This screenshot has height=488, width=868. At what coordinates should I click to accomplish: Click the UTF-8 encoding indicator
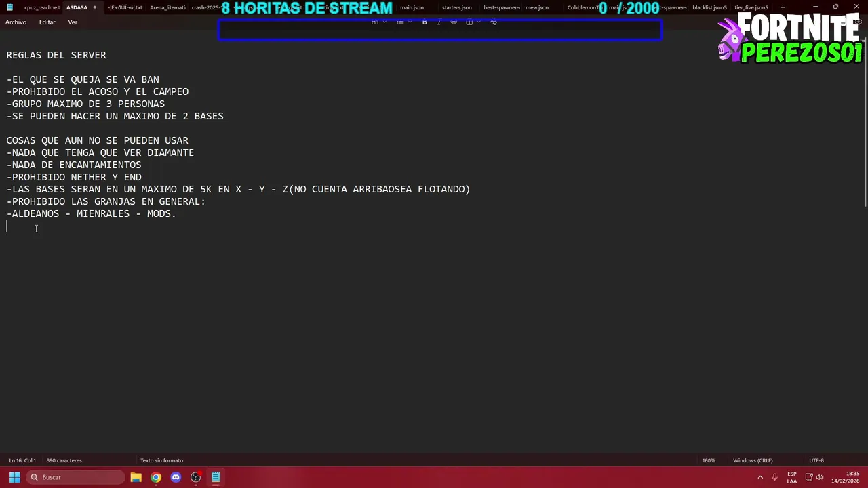pyautogui.click(x=816, y=460)
